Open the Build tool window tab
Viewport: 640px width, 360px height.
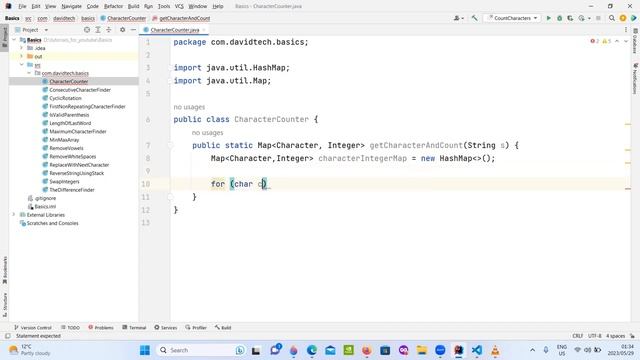pos(223,327)
